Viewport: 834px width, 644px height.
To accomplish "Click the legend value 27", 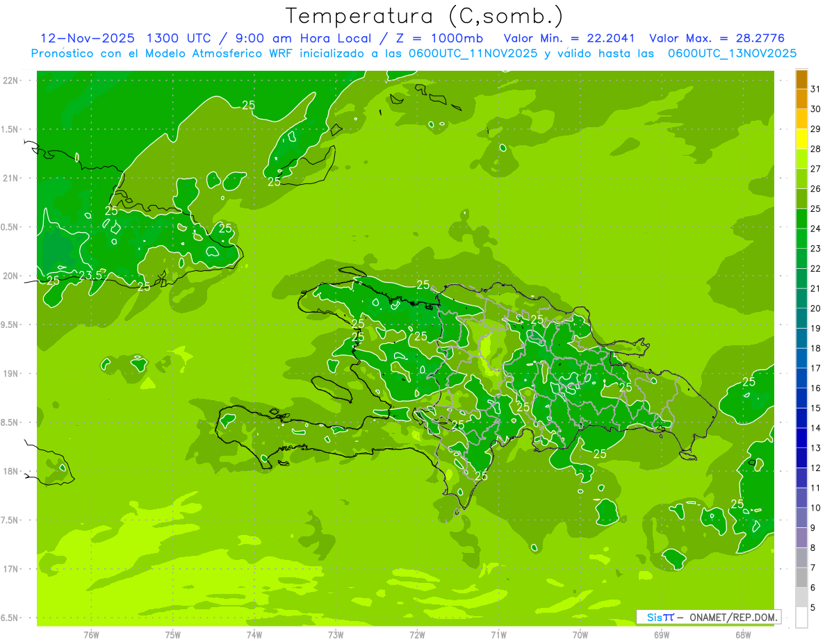I will click(x=816, y=169).
